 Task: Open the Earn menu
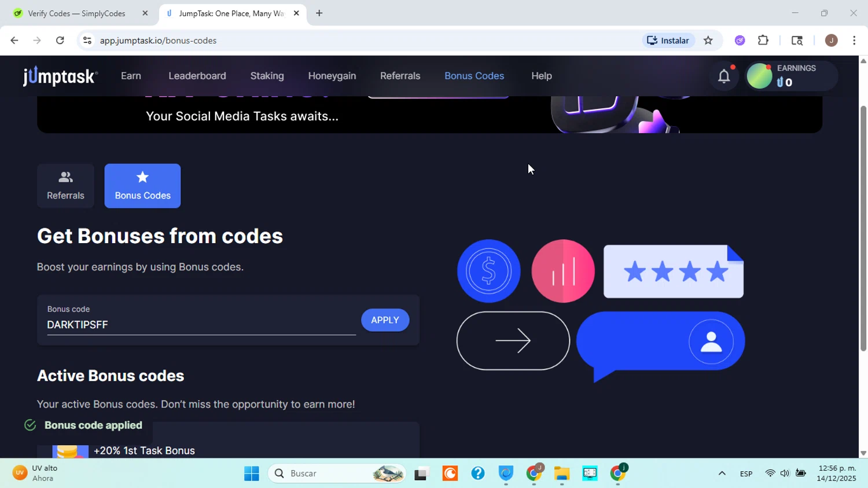(131, 76)
